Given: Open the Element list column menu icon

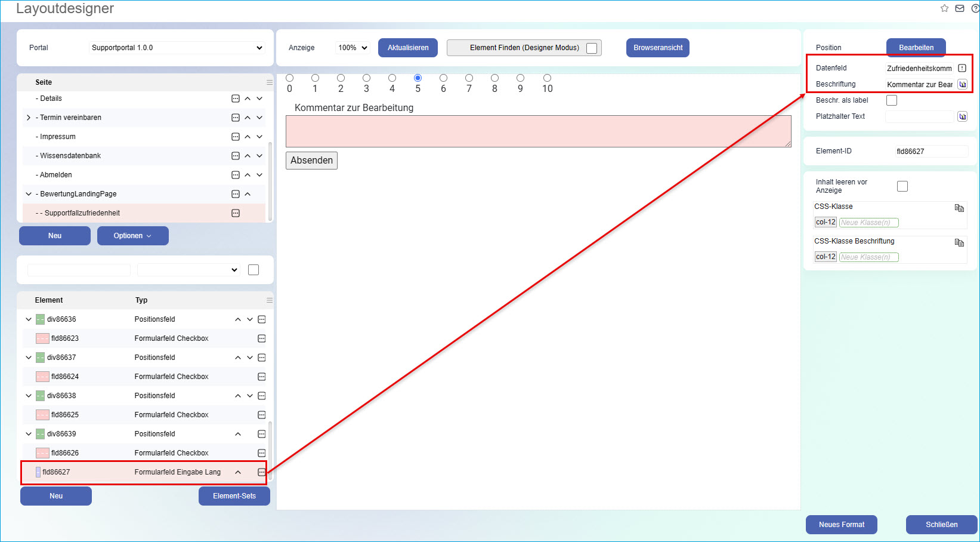Looking at the screenshot, I should pyautogui.click(x=270, y=300).
